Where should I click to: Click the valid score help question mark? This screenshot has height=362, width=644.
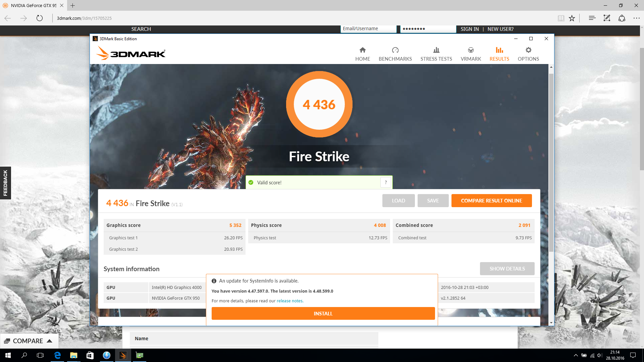coord(386,182)
